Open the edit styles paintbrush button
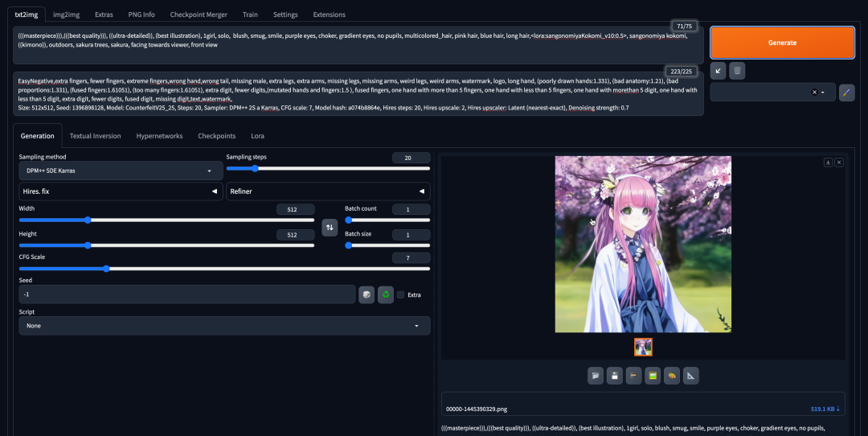This screenshot has height=436, width=868. click(846, 93)
